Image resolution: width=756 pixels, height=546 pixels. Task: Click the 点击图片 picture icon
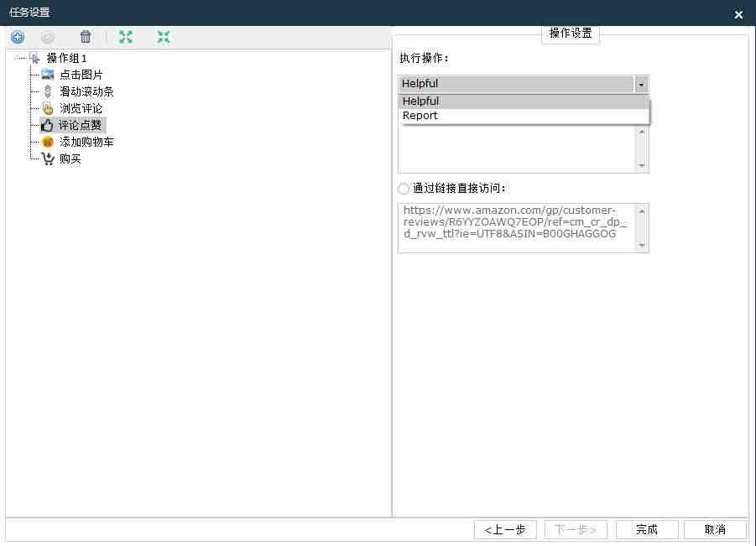47,75
